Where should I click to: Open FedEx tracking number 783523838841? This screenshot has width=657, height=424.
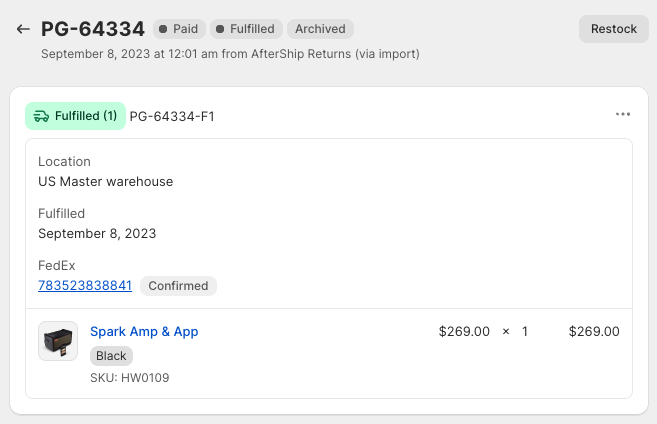click(85, 285)
